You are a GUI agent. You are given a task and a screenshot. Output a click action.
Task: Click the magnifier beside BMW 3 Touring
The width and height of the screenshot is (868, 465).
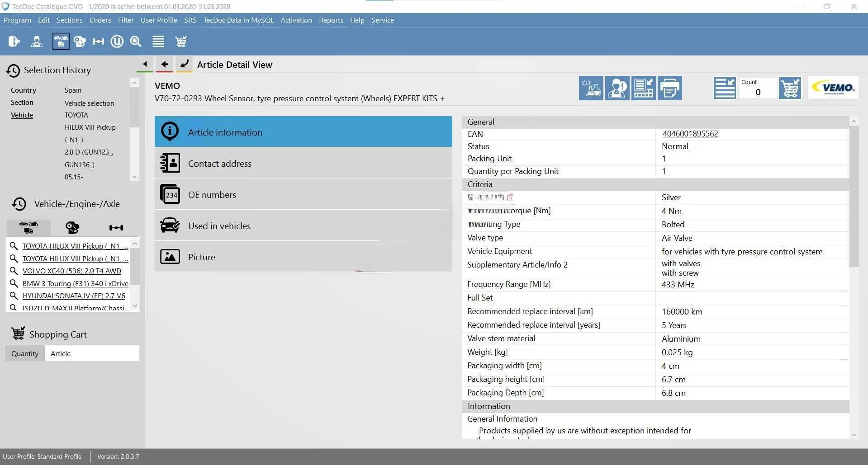(x=14, y=283)
